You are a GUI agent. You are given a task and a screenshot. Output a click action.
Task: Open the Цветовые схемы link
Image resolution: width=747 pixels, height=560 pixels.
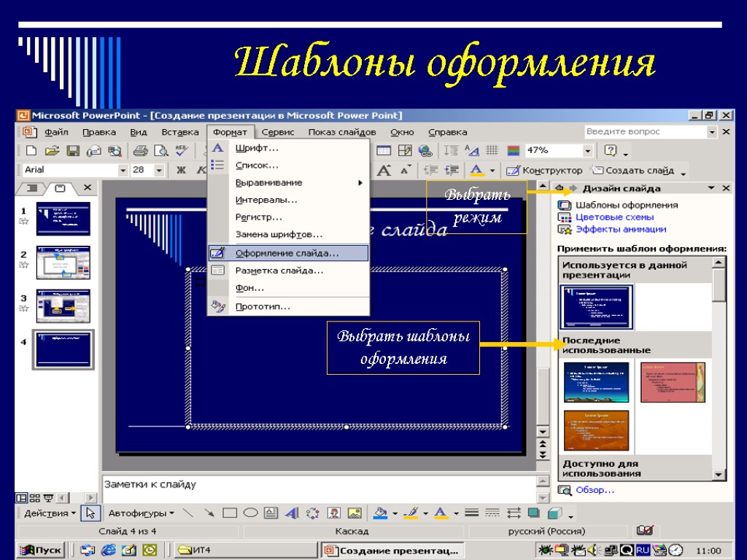(614, 217)
